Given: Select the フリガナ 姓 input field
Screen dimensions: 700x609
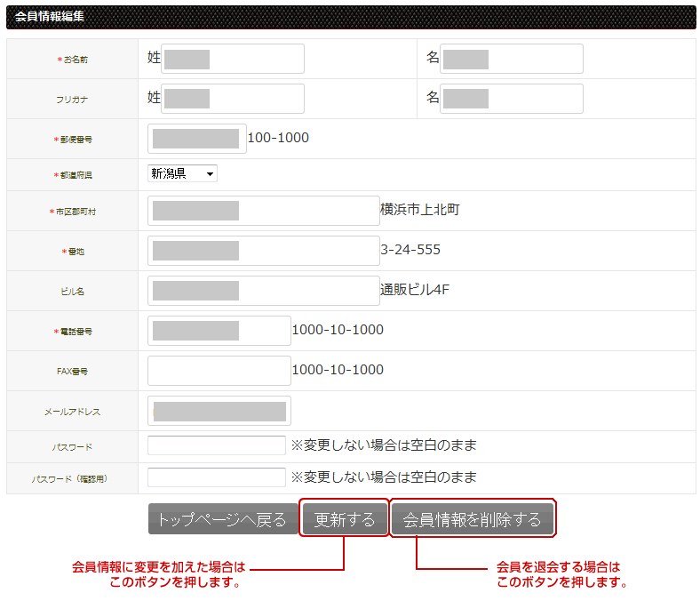Looking at the screenshot, I should [x=233, y=99].
